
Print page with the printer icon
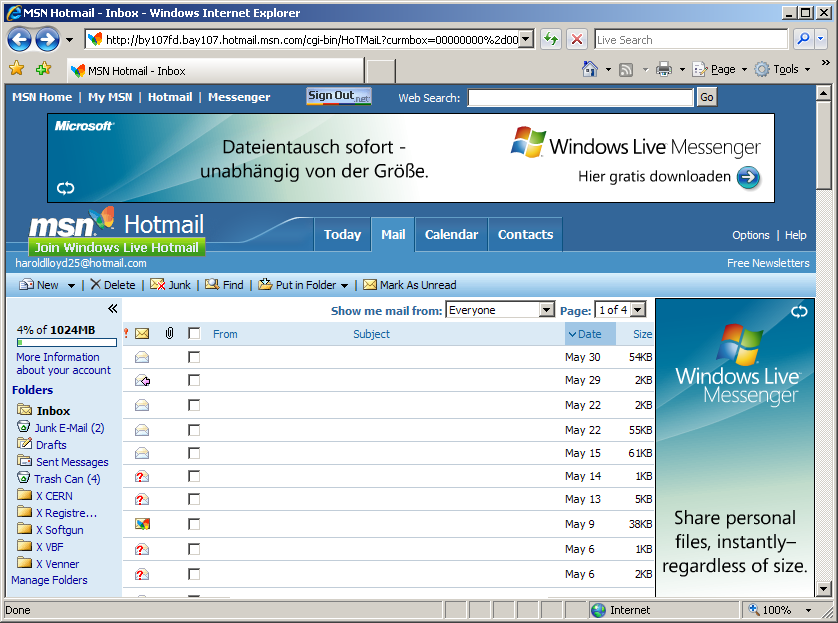point(664,69)
